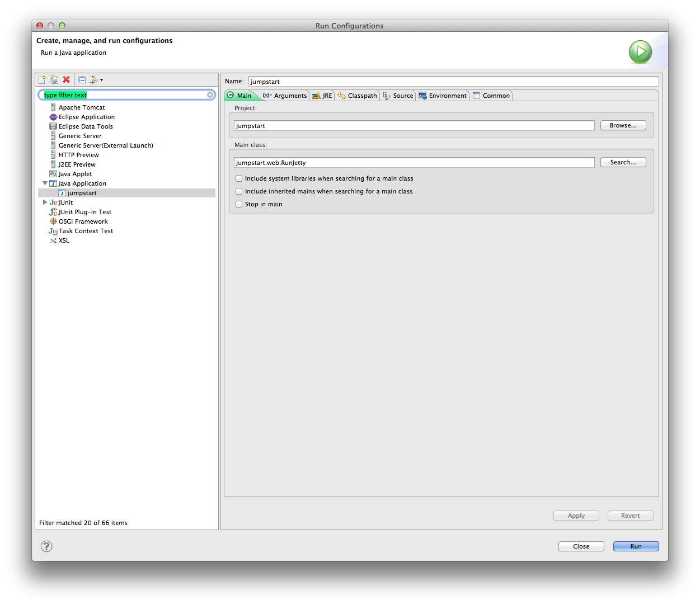
Task: Collapse all configurations in the tree
Action: coord(82,80)
